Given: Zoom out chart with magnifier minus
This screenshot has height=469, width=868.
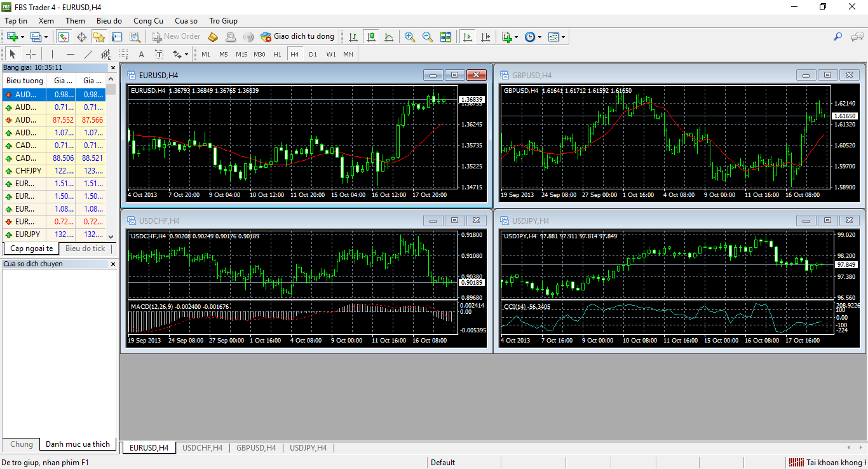Looking at the screenshot, I should coord(428,37).
